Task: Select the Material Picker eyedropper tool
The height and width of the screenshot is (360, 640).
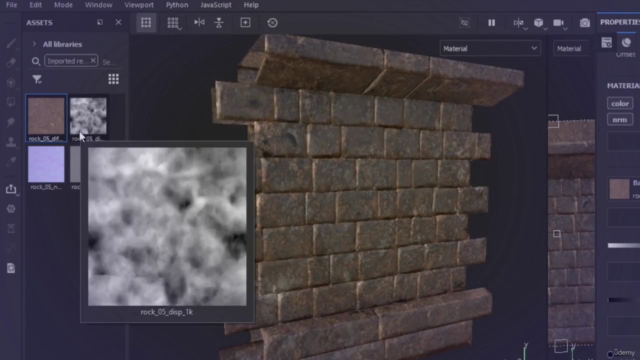Action: click(x=11, y=162)
